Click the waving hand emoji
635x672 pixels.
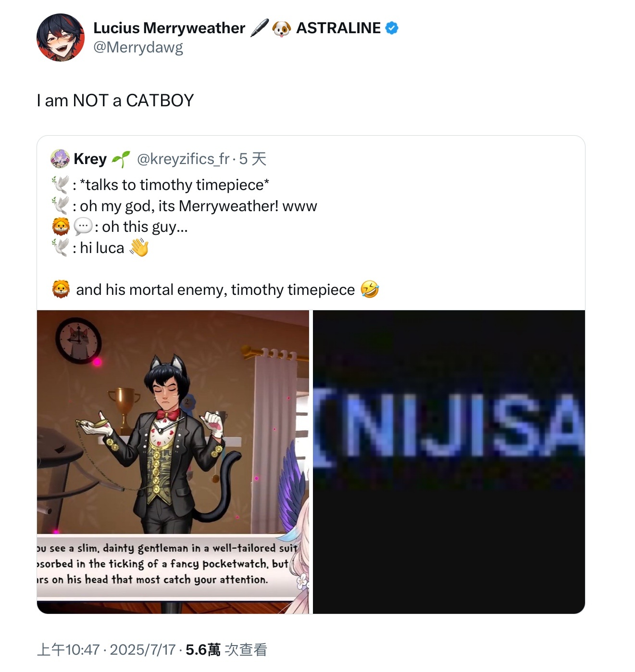[139, 248]
